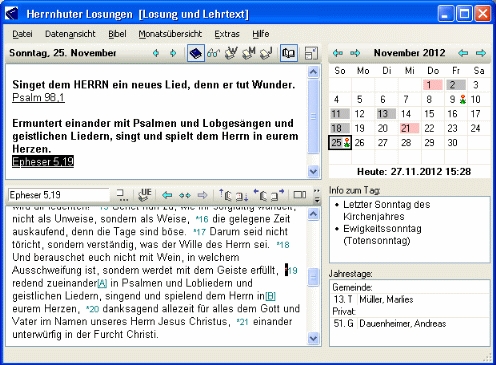
Task: Follow the Psalm 98,1 reference link
Action: point(38,97)
